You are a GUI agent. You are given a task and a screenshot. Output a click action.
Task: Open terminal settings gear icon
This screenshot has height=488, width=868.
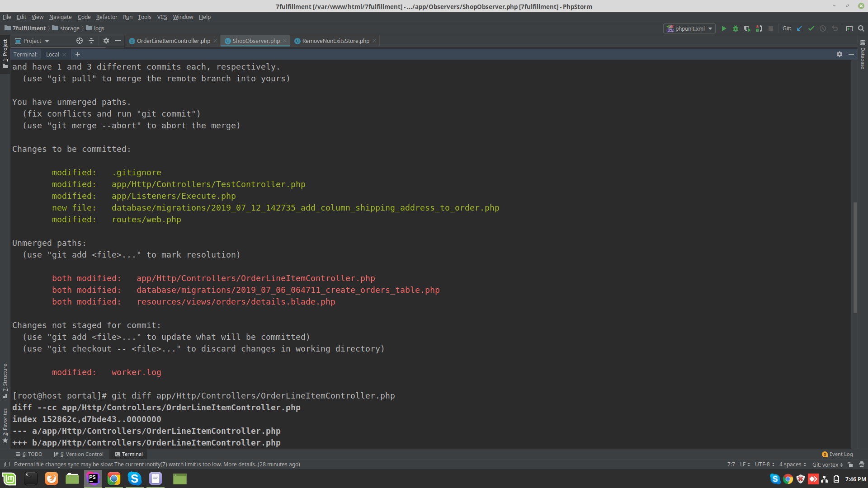tap(840, 54)
